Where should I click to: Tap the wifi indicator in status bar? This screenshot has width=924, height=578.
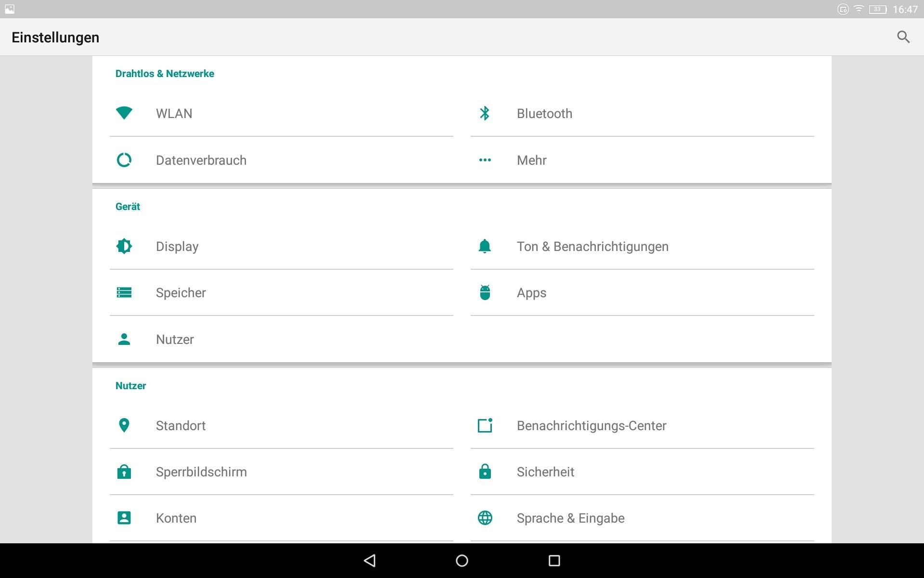tap(859, 9)
